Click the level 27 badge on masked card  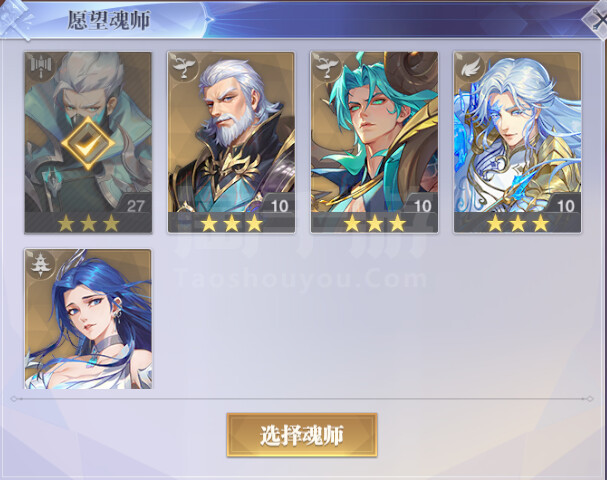[135, 205]
